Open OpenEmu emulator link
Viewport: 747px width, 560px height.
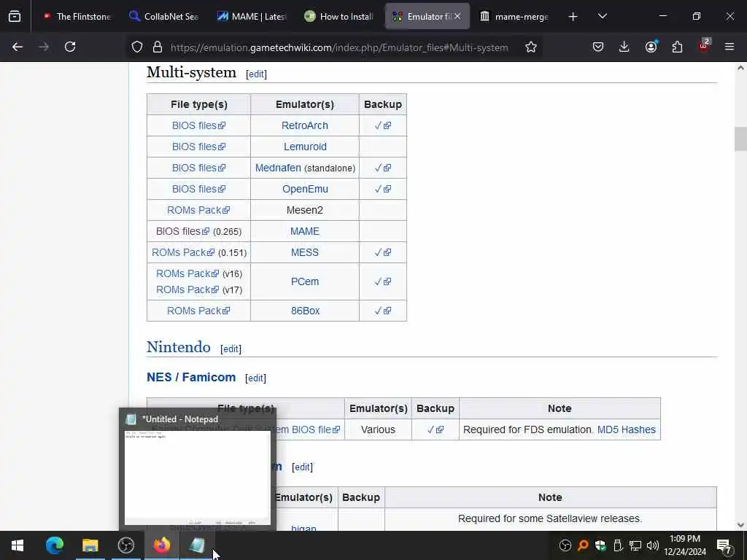[x=305, y=189]
